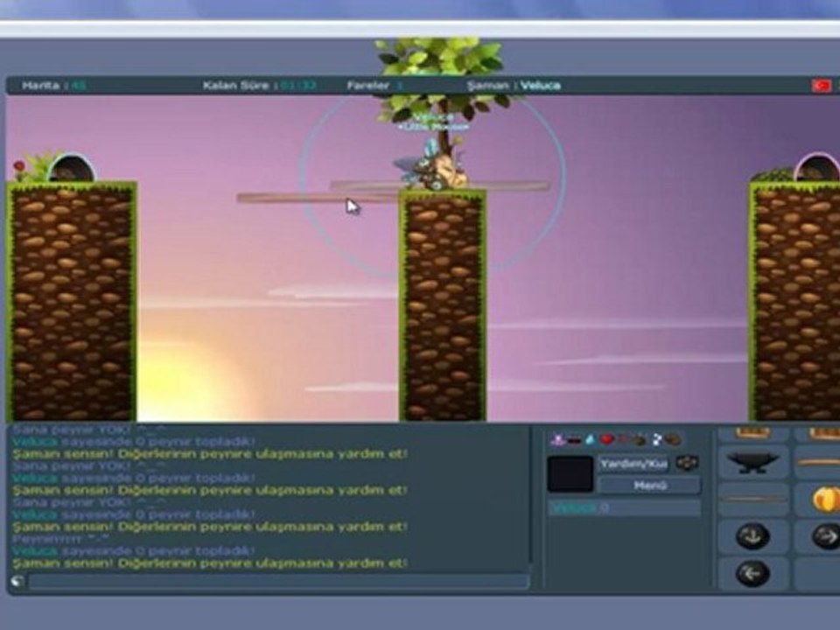The height and width of the screenshot is (630, 840).
Task: Open the Yardım/Kur help button
Action: [x=633, y=464]
